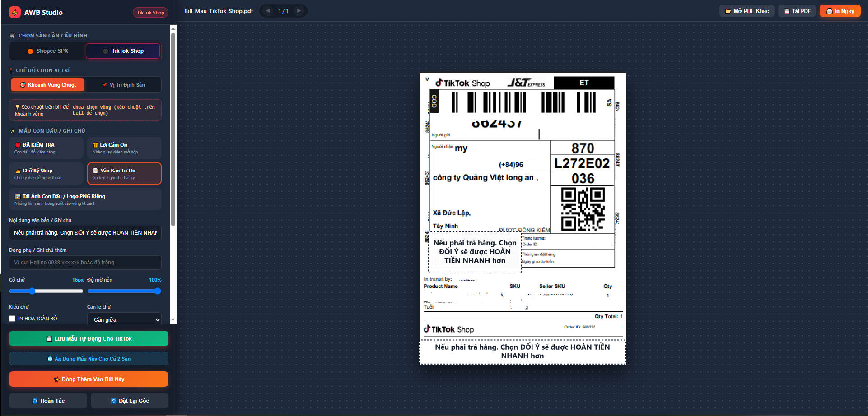Upload stamp image via Tải Ảnh Con Dấu
Image resolution: width=868 pixels, height=416 pixels.
(x=85, y=199)
